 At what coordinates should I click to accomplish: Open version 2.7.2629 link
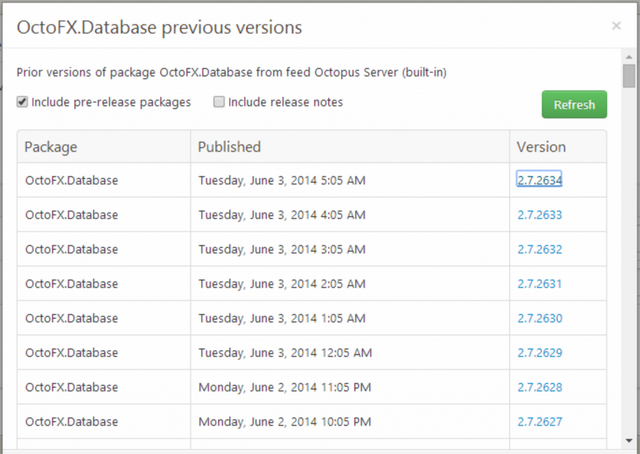click(x=540, y=352)
